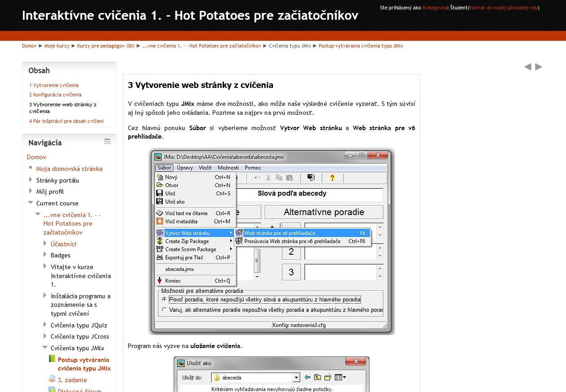Choose Web stránka pre v6 prehliadače submenu entry
This screenshot has width=566, height=392.
pos(302,233)
